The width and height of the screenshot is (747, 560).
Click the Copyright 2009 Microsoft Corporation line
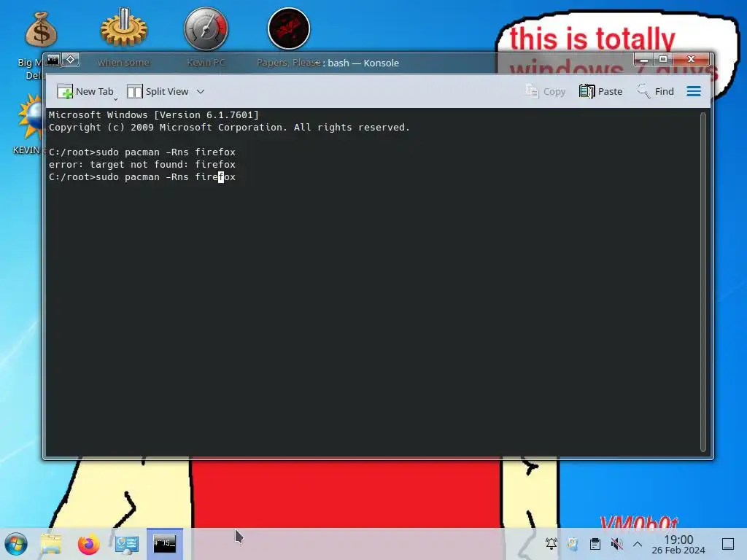(x=229, y=127)
